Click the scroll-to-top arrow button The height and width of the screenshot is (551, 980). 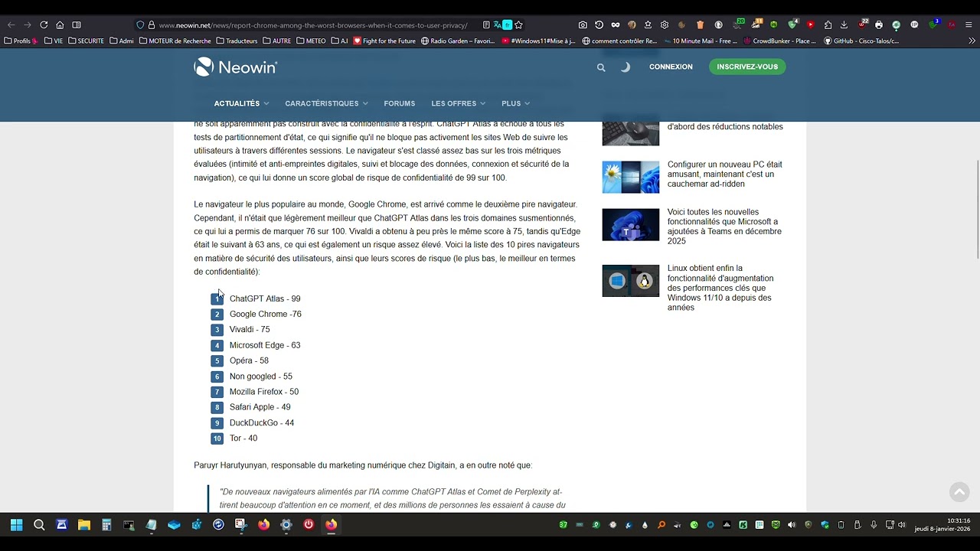tap(959, 492)
